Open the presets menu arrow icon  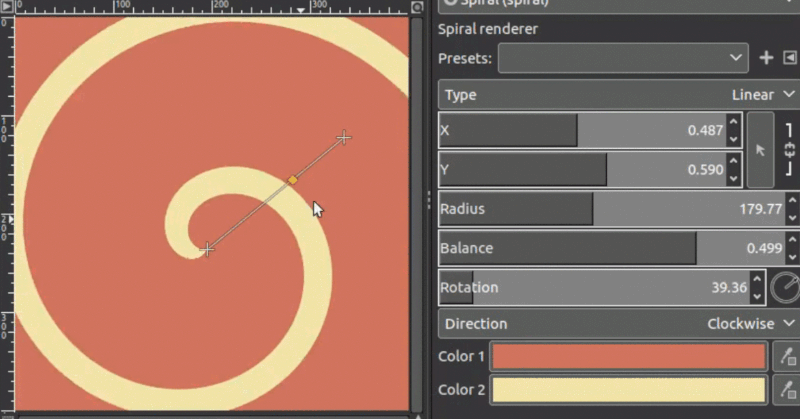(790, 58)
